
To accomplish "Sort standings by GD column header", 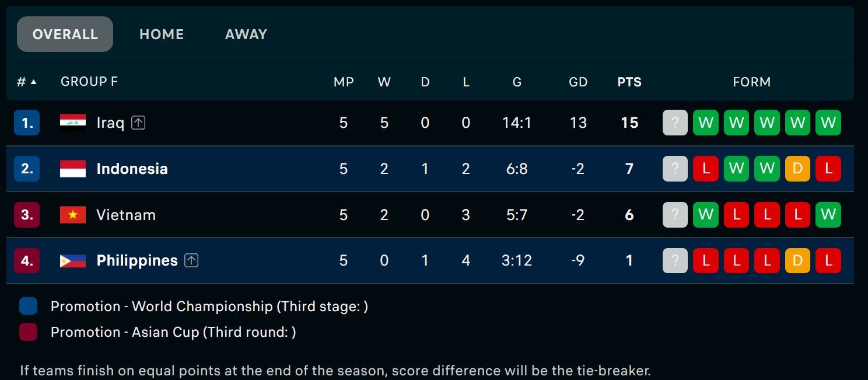I will click(578, 82).
